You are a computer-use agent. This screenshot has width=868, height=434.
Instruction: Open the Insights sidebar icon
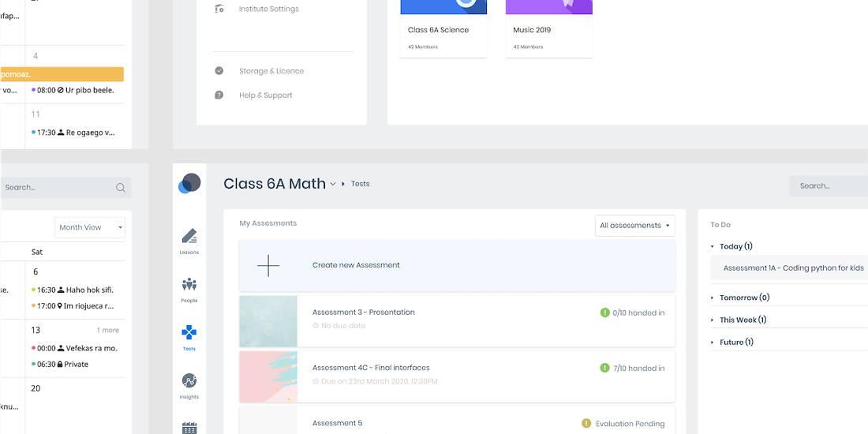189,382
